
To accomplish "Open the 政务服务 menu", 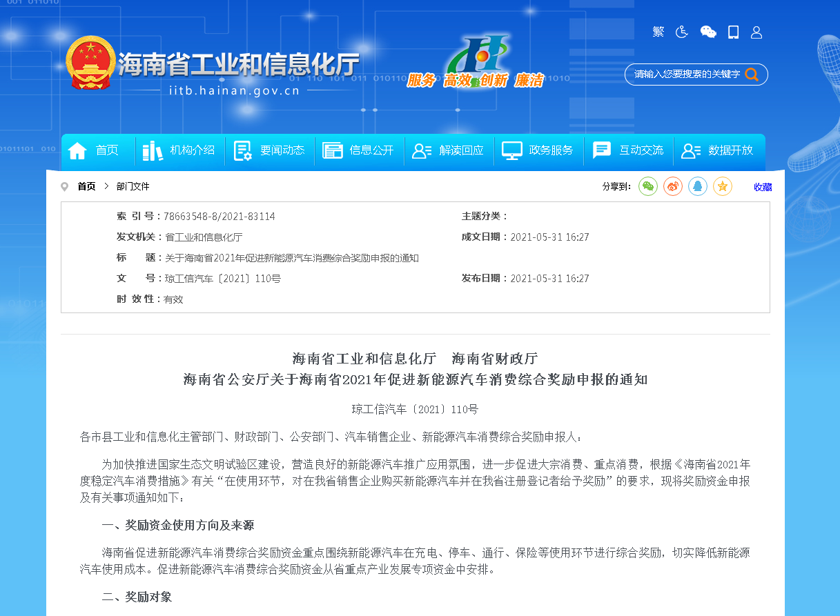I will click(x=538, y=150).
